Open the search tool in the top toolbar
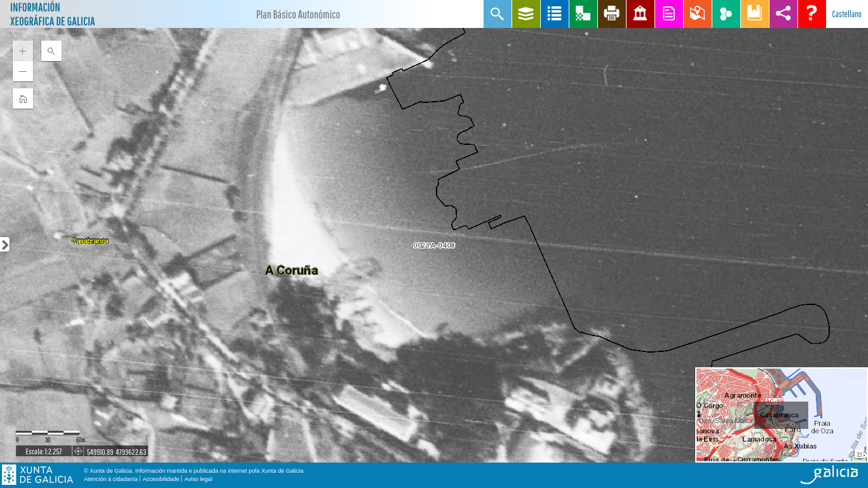This screenshot has width=868, height=488. tap(498, 14)
